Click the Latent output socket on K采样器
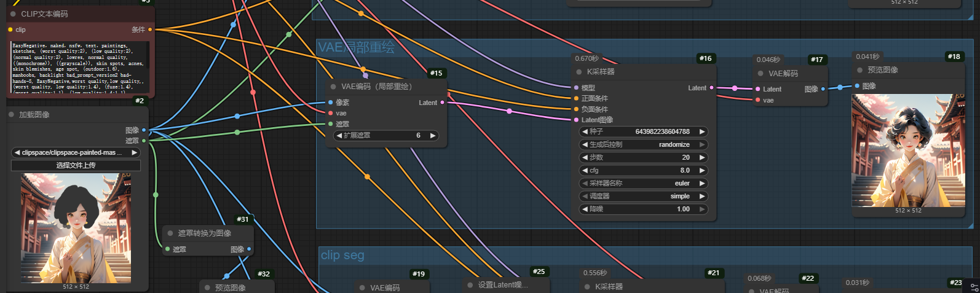 coord(711,88)
